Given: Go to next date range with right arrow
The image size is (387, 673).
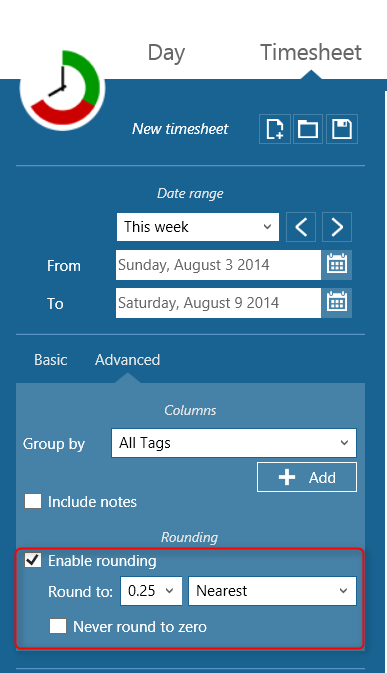Looking at the screenshot, I should pyautogui.click(x=337, y=227).
